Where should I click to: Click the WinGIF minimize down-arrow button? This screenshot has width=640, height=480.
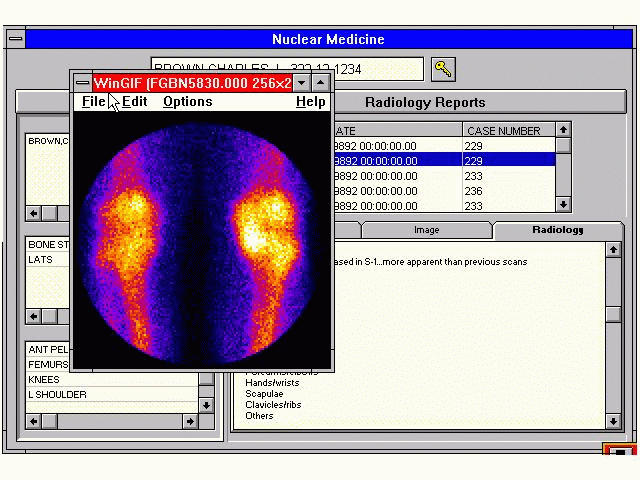302,83
